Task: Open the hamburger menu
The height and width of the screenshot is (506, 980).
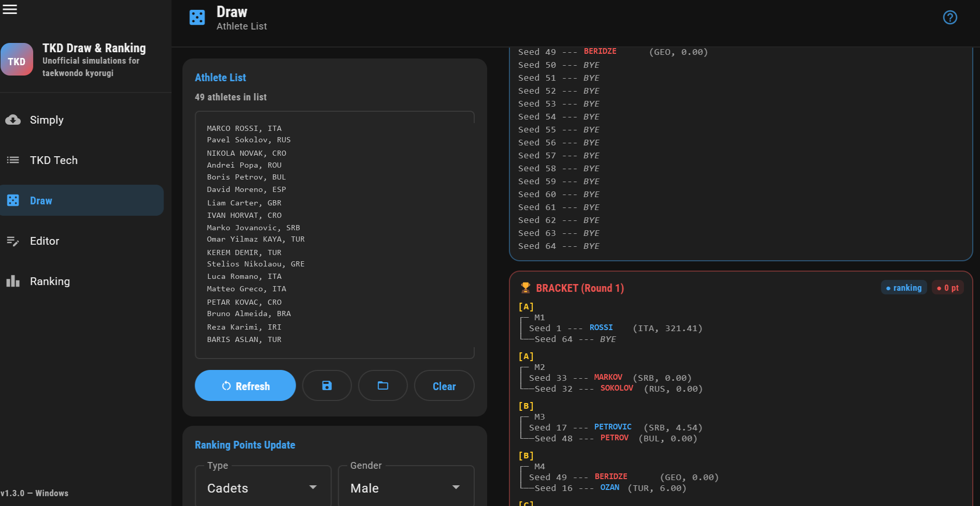Action: click(x=10, y=9)
